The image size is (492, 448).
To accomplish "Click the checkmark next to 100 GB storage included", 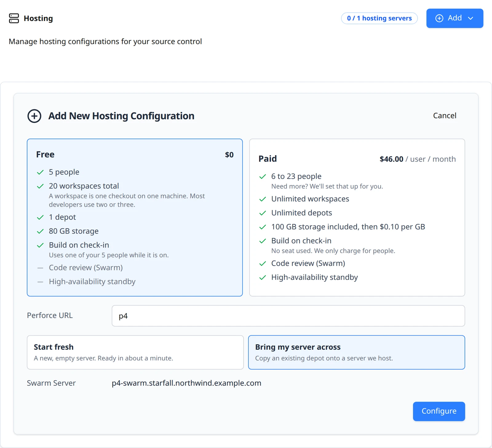I will [263, 227].
